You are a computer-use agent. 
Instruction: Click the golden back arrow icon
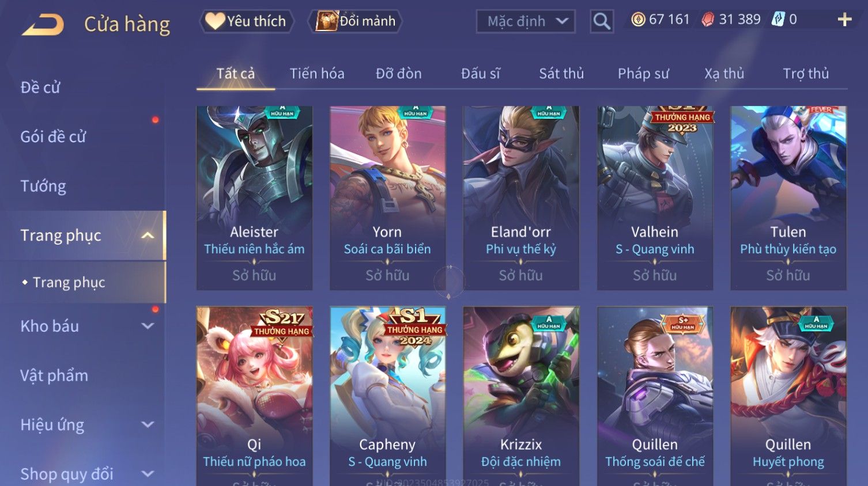[43, 24]
